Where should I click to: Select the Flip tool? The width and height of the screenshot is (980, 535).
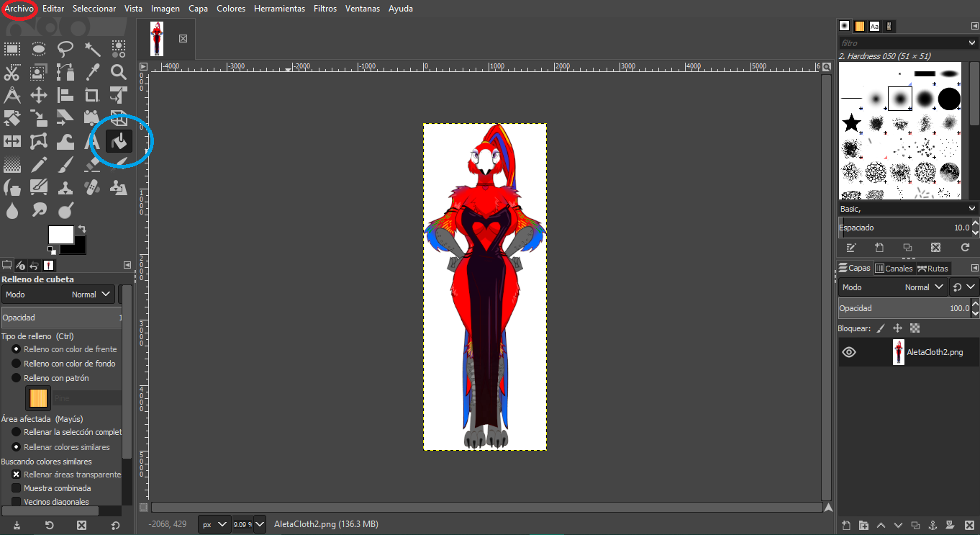tap(12, 141)
